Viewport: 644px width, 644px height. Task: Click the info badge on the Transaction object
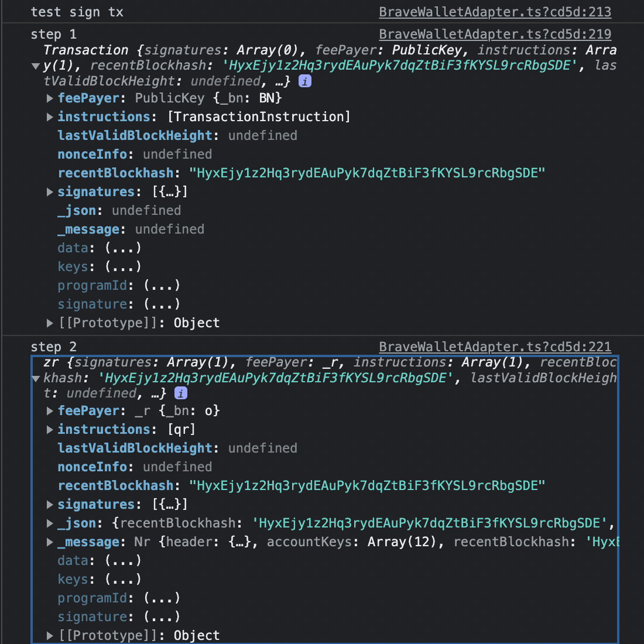(304, 81)
